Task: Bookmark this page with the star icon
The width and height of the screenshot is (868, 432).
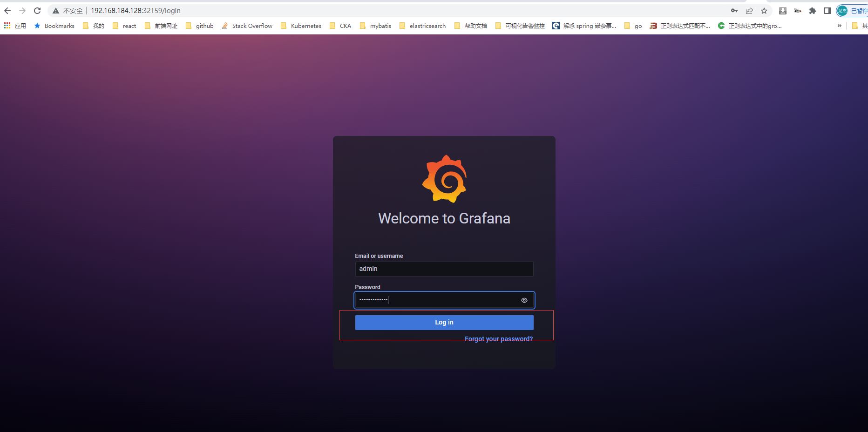Action: [x=764, y=11]
